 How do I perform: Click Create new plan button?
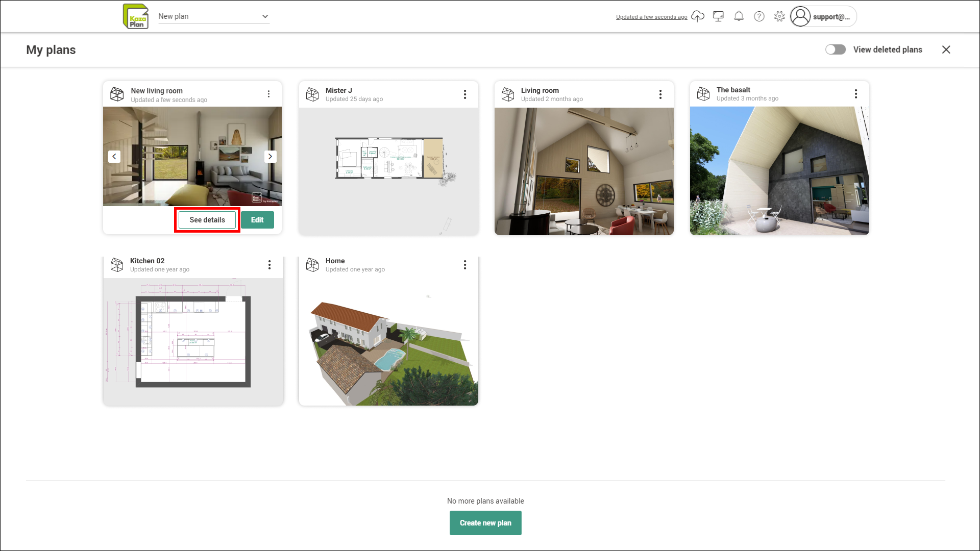[485, 523]
